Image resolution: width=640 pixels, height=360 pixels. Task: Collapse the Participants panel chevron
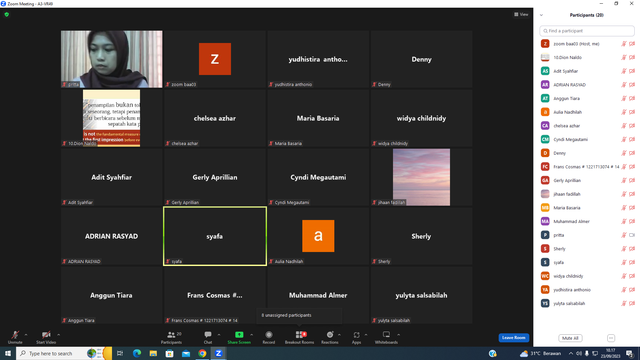tap(541, 15)
